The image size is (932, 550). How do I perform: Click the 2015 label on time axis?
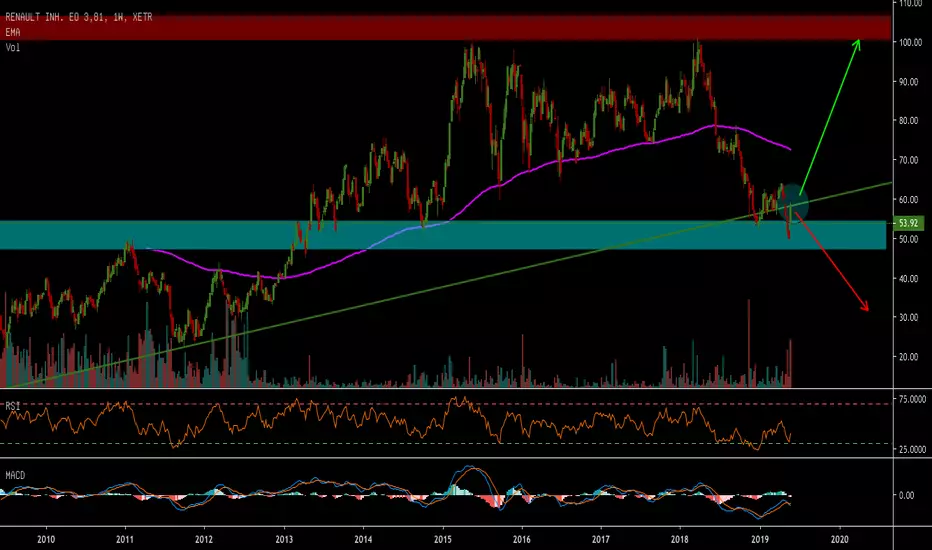pyautogui.click(x=442, y=540)
